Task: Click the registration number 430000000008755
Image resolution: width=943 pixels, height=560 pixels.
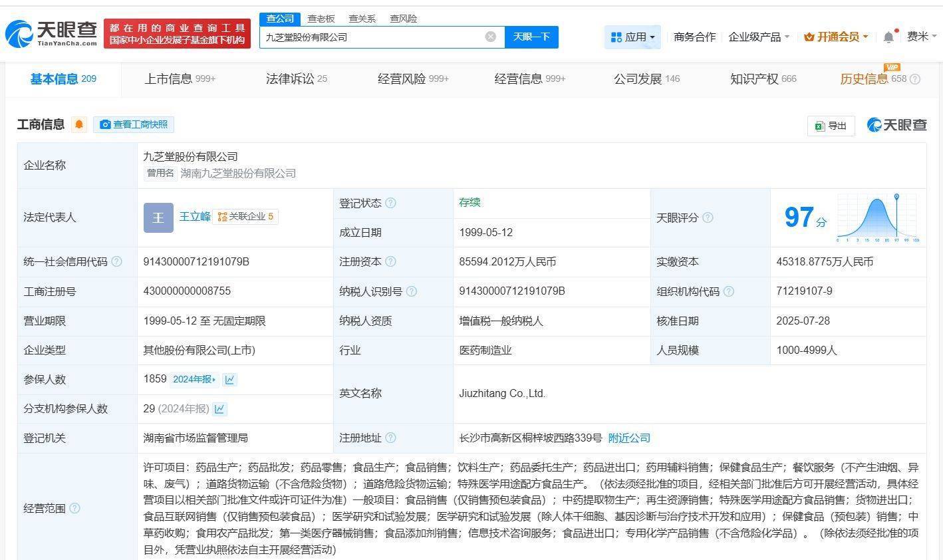Action: pyautogui.click(x=187, y=291)
